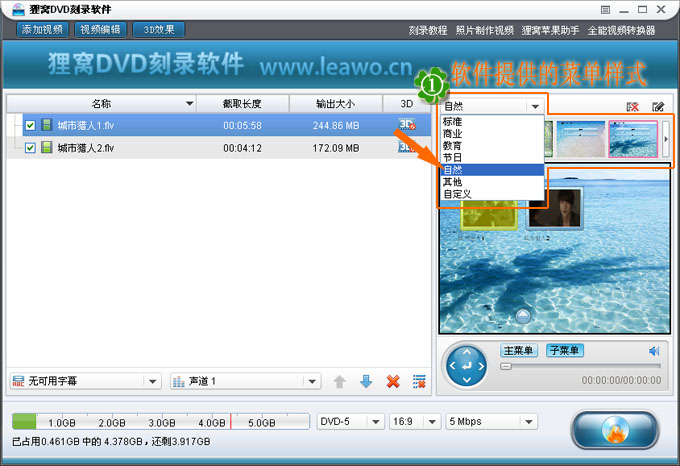Open the 16:9 aspect ratio dropdown
680x466 pixels.
click(415, 422)
